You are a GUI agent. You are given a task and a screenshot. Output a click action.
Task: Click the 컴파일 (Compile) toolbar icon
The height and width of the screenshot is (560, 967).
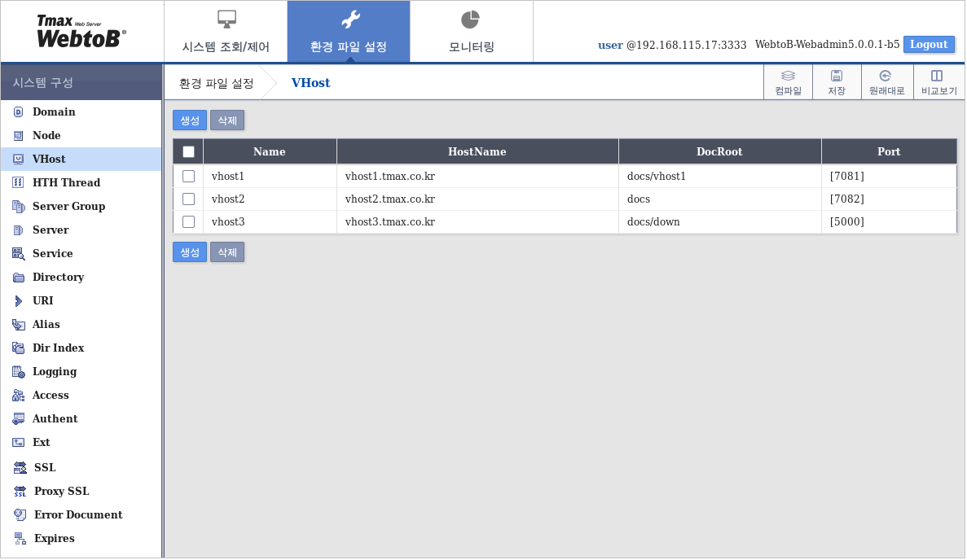pyautogui.click(x=787, y=81)
